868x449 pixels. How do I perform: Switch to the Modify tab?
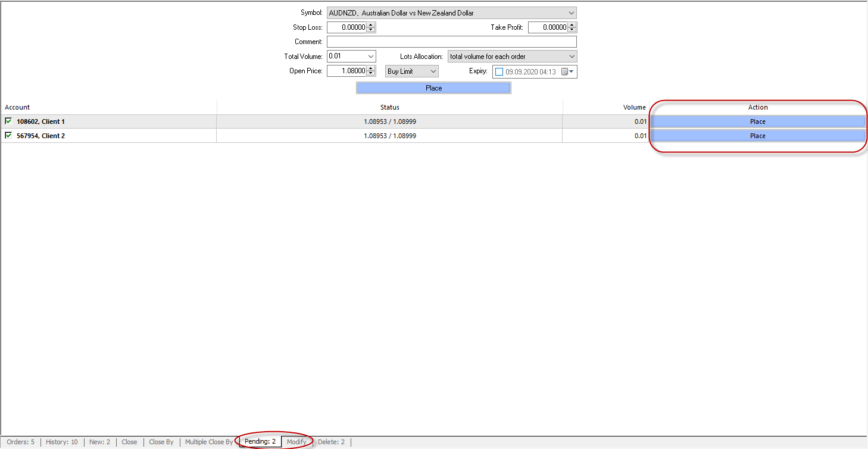click(x=296, y=442)
